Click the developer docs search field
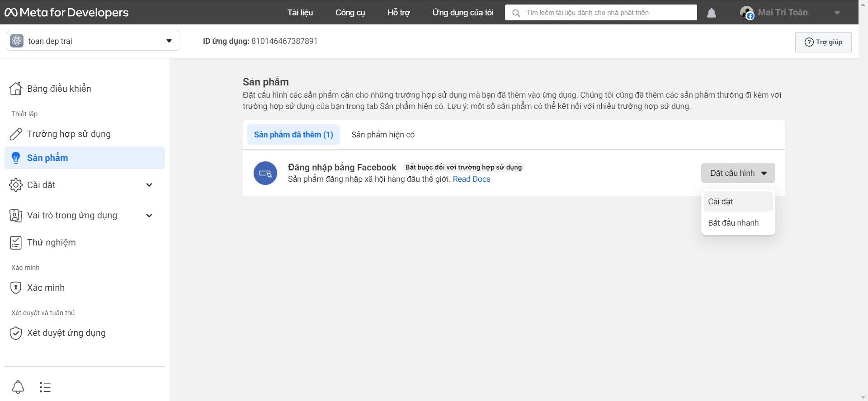The image size is (868, 401). click(601, 13)
